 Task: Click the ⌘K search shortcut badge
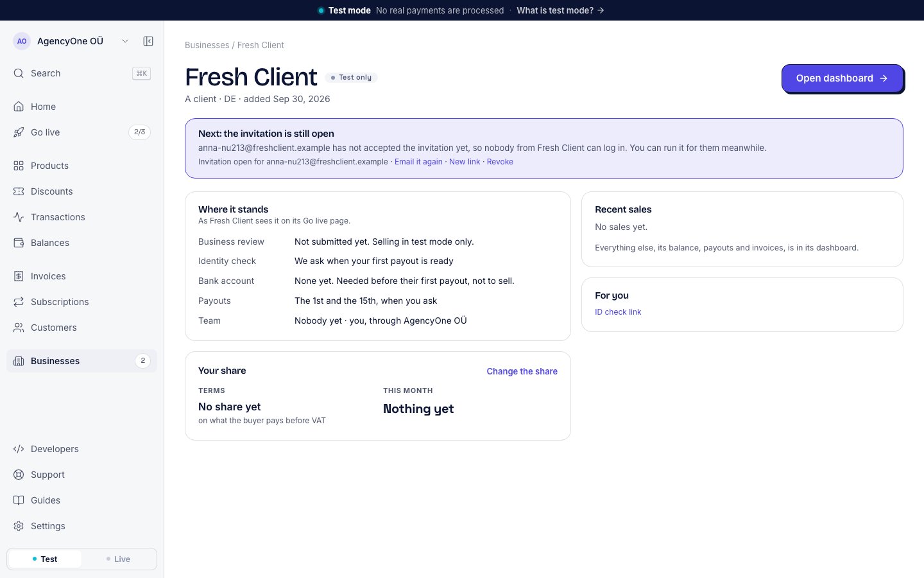click(141, 73)
